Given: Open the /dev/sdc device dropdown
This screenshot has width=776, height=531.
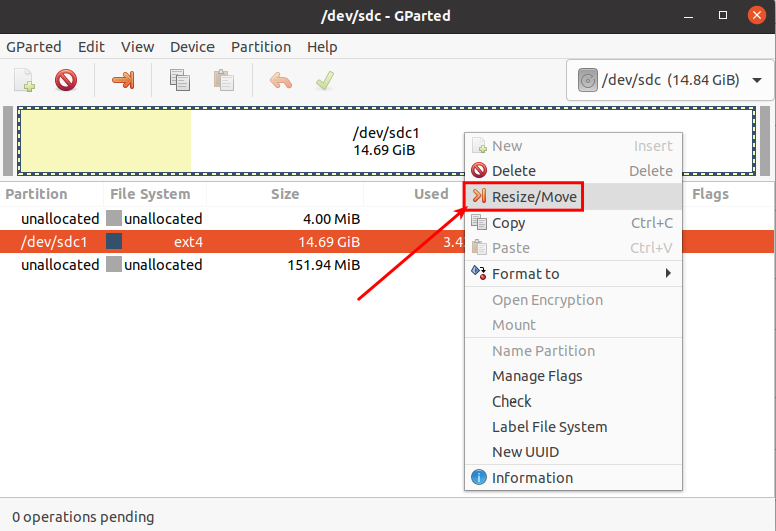Looking at the screenshot, I should (670, 80).
